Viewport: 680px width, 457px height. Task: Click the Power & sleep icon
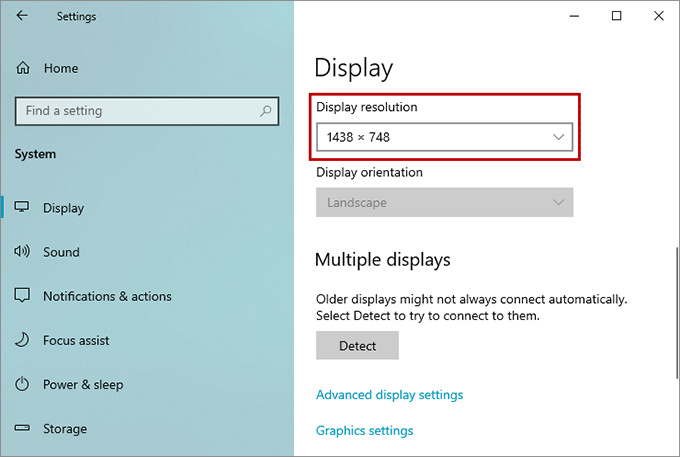click(x=22, y=384)
